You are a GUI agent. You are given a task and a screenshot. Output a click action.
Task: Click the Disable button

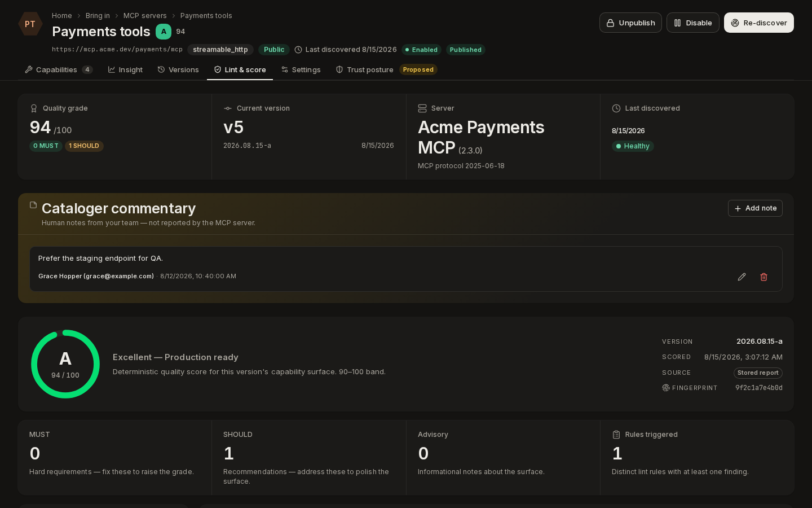[693, 23]
